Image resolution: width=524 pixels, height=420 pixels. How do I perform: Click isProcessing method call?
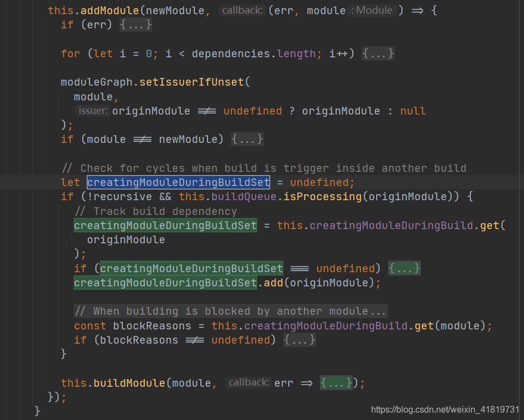pos(323,197)
